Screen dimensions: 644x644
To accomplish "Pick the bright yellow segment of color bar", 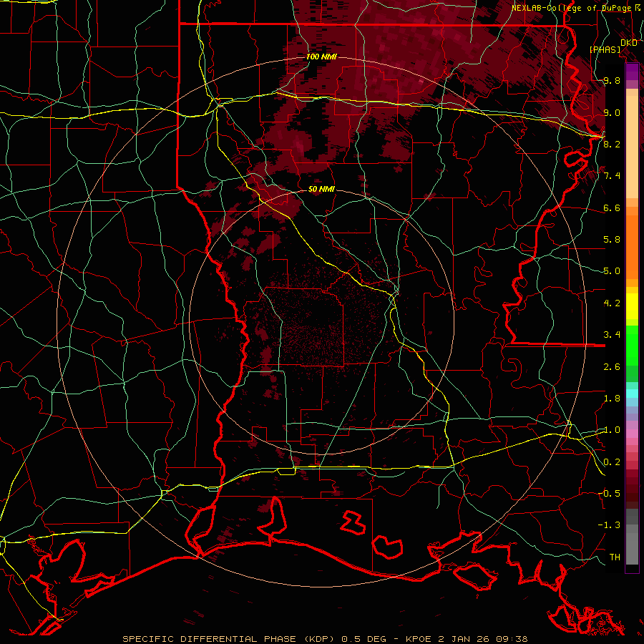I will [632, 306].
